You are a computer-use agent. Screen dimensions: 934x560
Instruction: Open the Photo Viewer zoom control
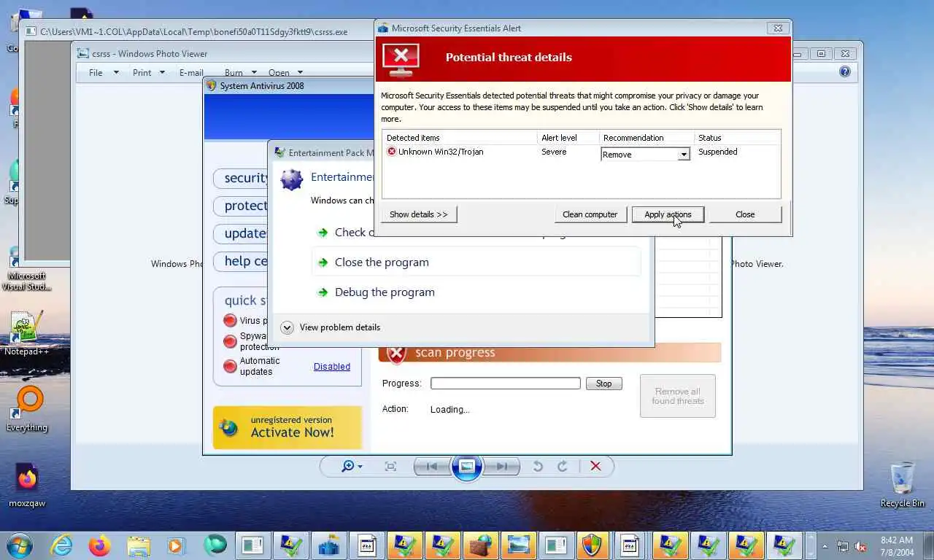click(x=352, y=467)
